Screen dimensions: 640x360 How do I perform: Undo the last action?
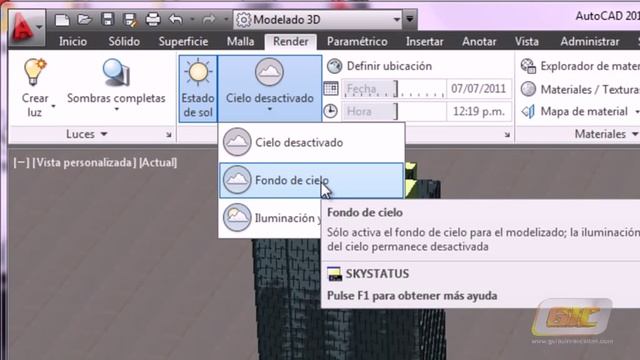point(176,19)
